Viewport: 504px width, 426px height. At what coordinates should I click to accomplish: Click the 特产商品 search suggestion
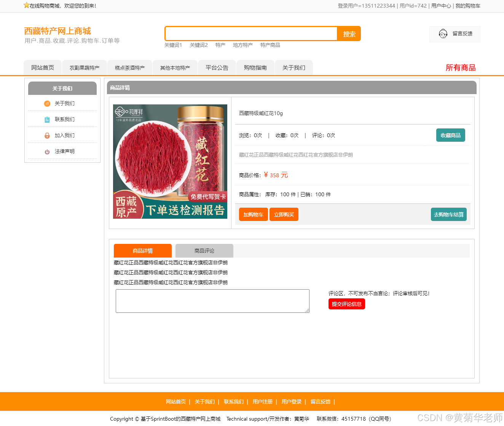270,45
